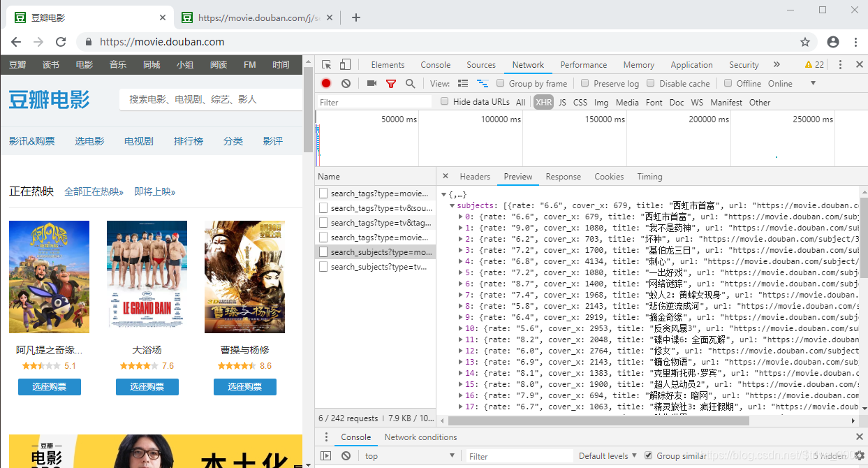Collapse the subjects array node

coord(453,205)
